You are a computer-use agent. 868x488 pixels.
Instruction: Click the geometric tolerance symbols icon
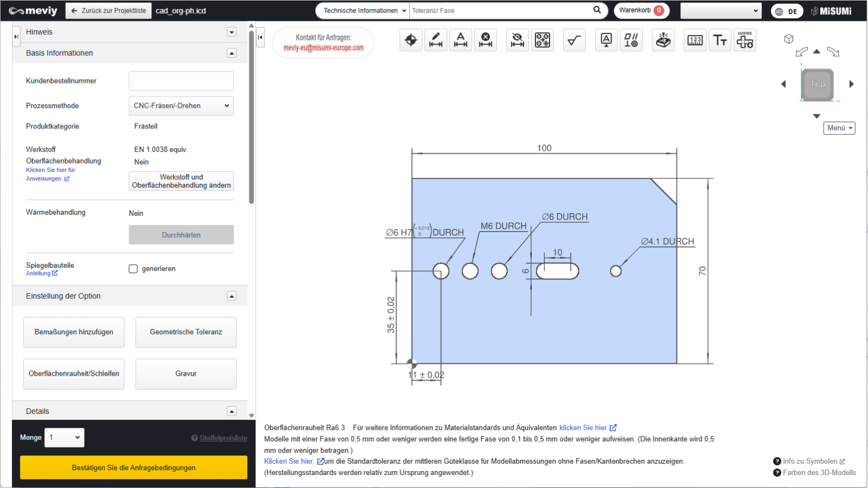tap(631, 40)
